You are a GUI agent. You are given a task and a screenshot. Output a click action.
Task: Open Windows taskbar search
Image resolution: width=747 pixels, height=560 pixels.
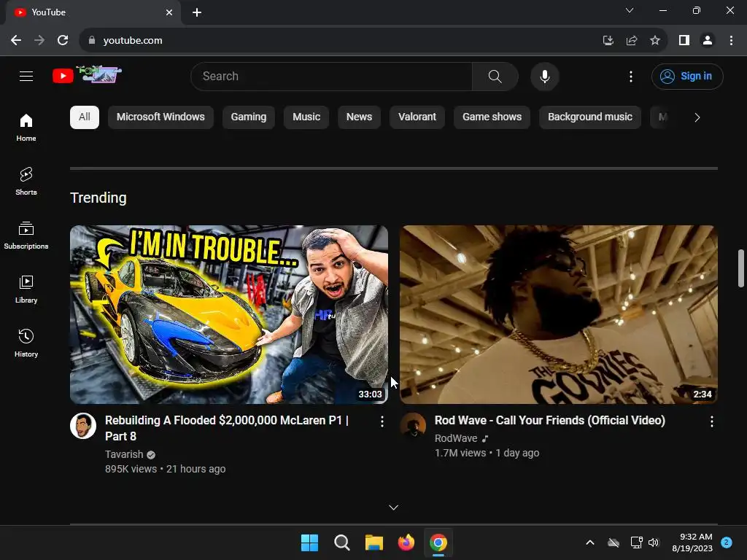342,542
